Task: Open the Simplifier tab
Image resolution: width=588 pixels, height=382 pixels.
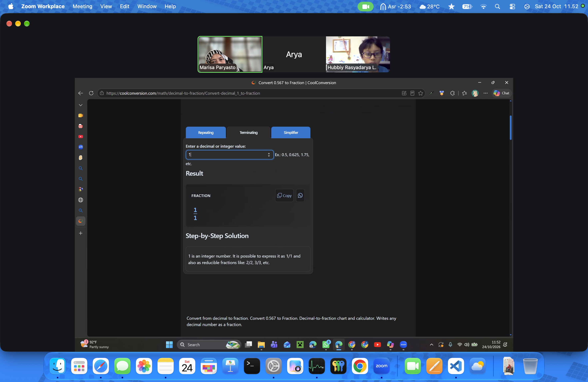Action: [x=291, y=132]
